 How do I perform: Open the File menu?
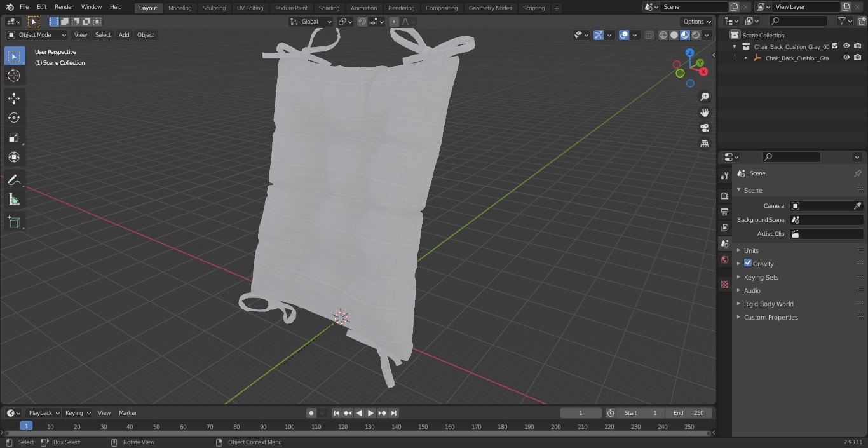(x=24, y=7)
